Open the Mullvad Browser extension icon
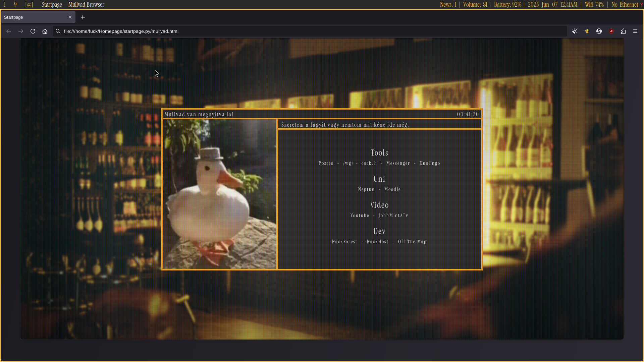644x362 pixels. point(587,31)
